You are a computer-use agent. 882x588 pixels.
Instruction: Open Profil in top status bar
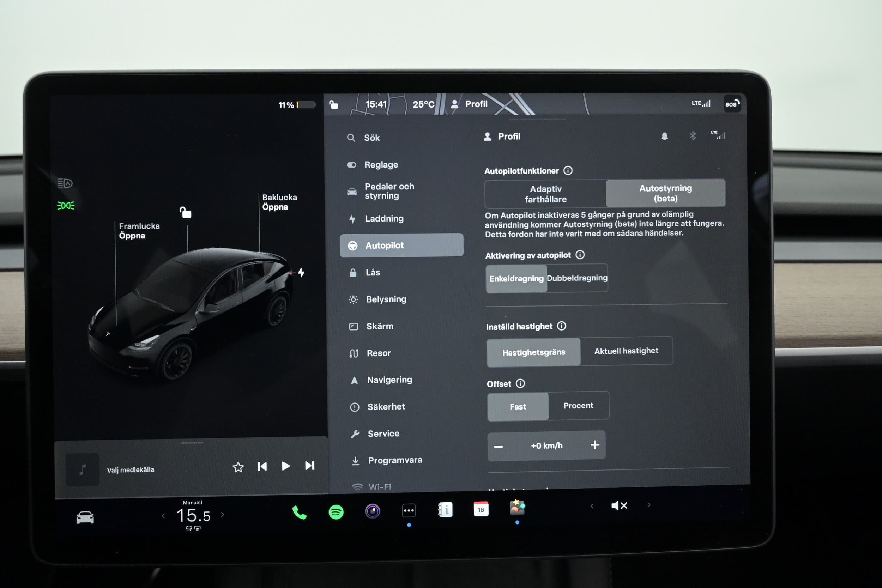pyautogui.click(x=469, y=104)
